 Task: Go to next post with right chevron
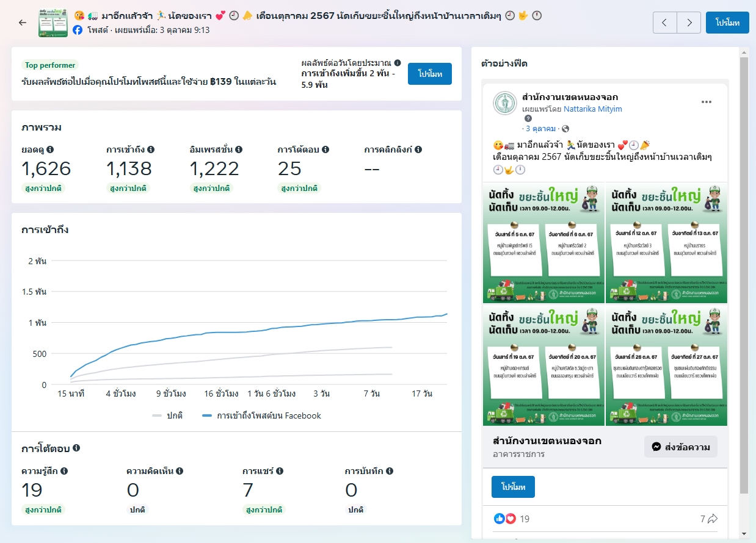coord(689,23)
